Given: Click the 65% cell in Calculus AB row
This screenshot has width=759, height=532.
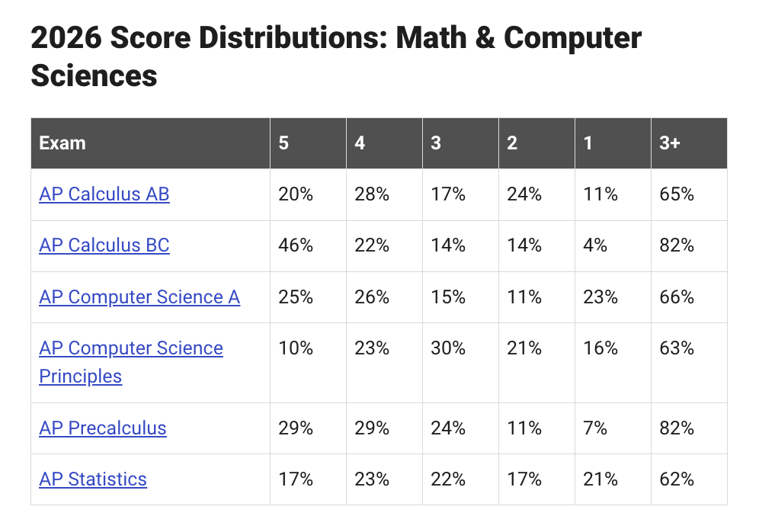Looking at the screenshot, I should coord(689,194).
